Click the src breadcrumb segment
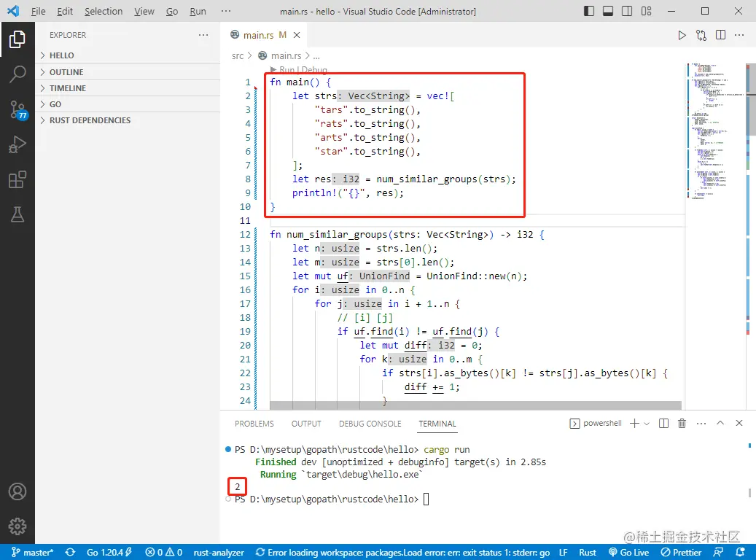Image resolution: width=756 pixels, height=560 pixels. tap(238, 56)
